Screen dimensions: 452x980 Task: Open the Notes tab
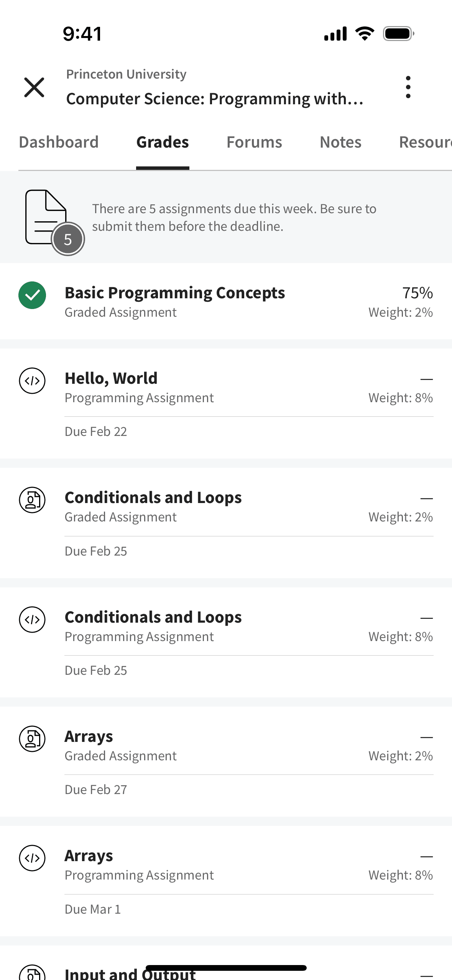pos(340,142)
